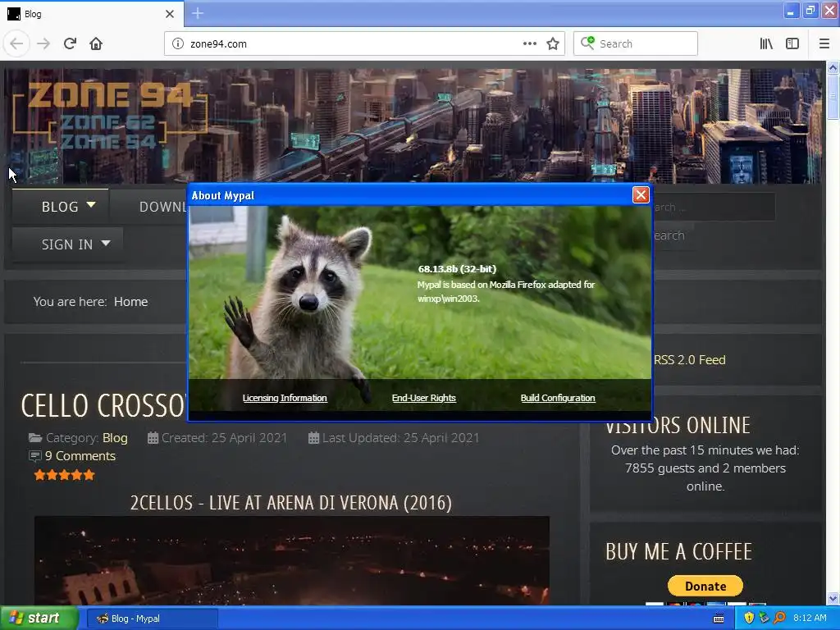Click the 68.13.8b (32-bit) version text
Screen dimensions: 840x630
click(457, 269)
